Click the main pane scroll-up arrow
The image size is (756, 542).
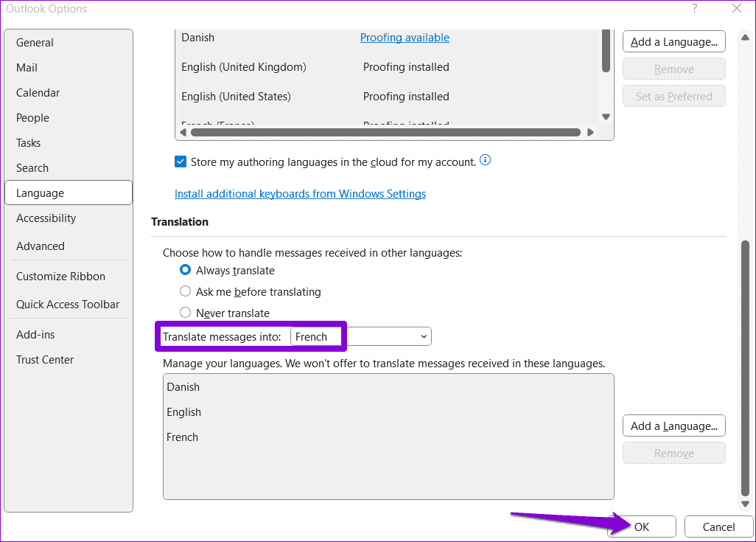745,37
